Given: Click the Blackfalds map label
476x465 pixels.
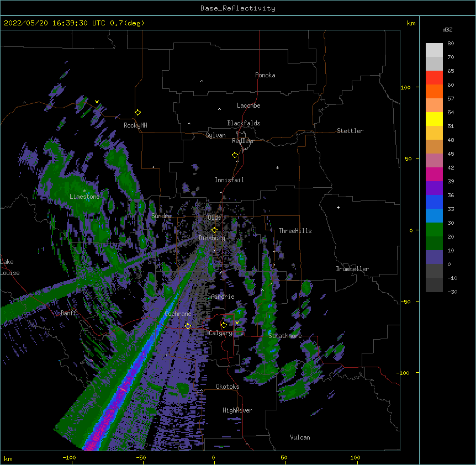Looking at the screenshot, I should pos(244,123).
